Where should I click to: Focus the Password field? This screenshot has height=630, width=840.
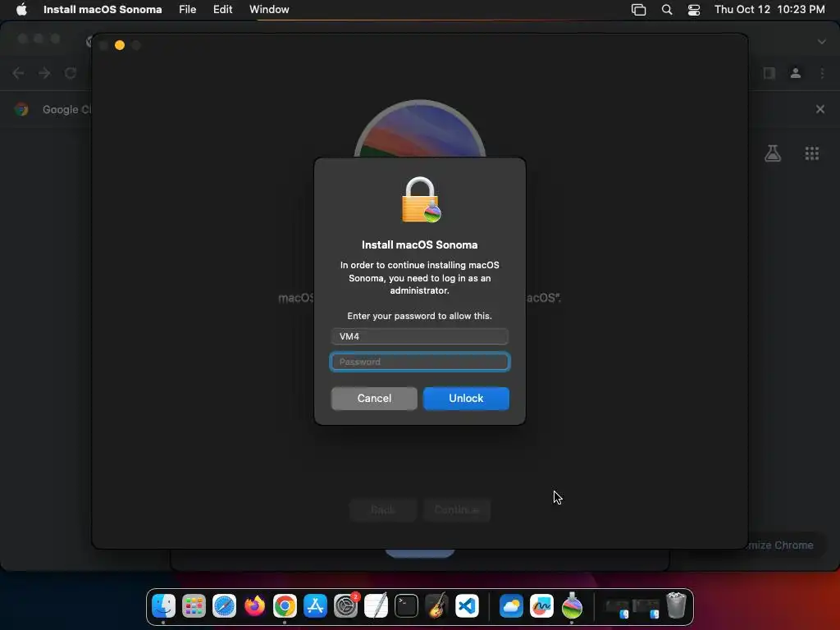[419, 362]
